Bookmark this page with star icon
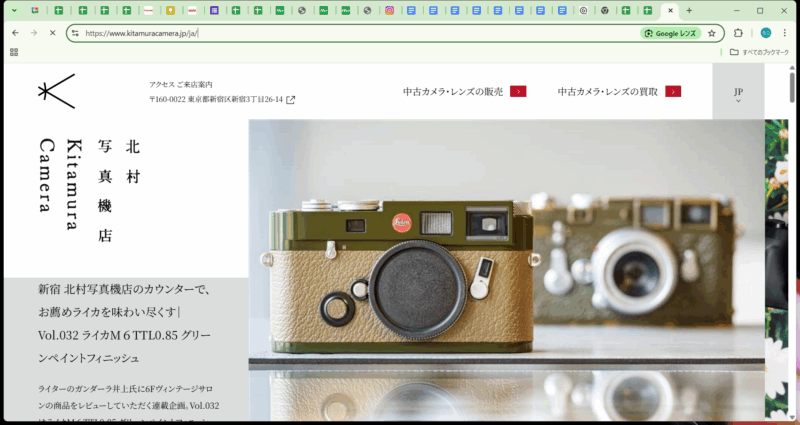Screen dimensions: 800x425 point(712,33)
